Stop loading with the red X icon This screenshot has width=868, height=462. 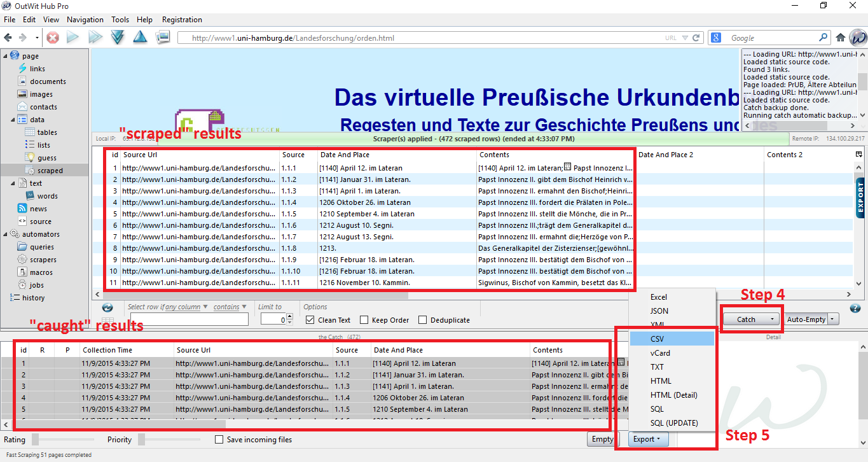click(x=53, y=38)
